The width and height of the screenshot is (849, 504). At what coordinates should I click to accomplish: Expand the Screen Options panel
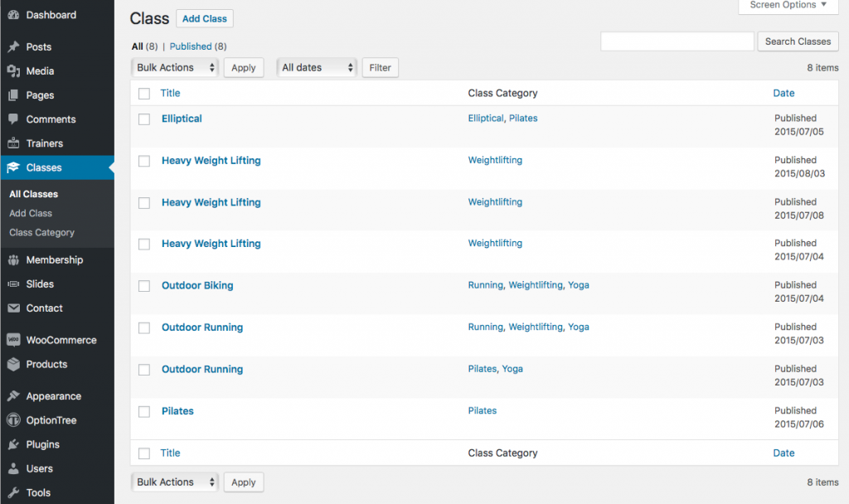pos(788,6)
